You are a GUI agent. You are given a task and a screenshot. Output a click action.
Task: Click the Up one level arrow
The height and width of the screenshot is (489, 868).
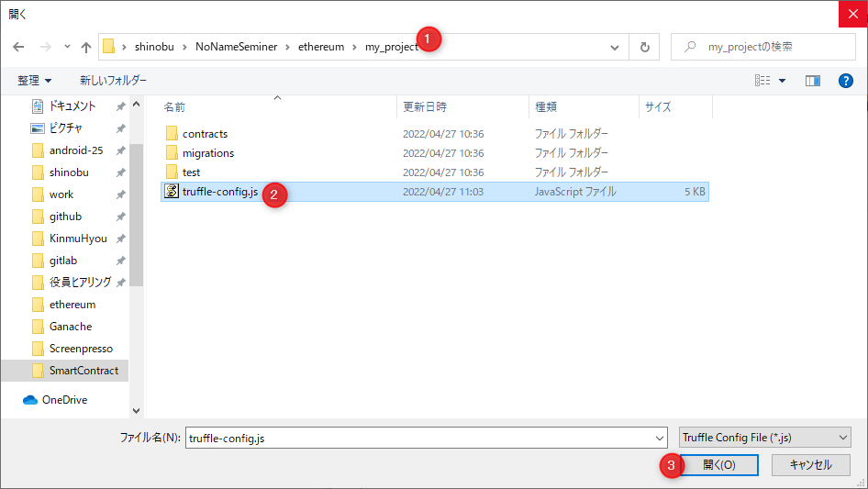86,47
